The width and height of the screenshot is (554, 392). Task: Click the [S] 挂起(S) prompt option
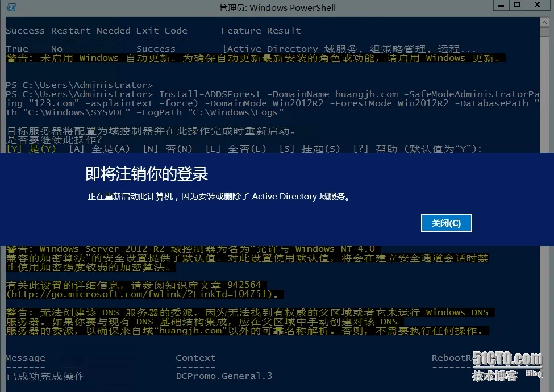(310, 149)
